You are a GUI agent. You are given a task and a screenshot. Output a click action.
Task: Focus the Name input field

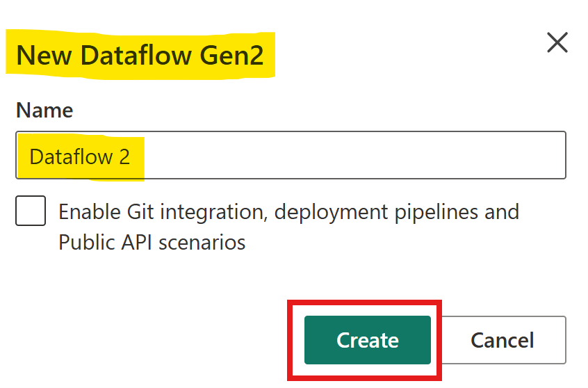pyautogui.click(x=291, y=155)
